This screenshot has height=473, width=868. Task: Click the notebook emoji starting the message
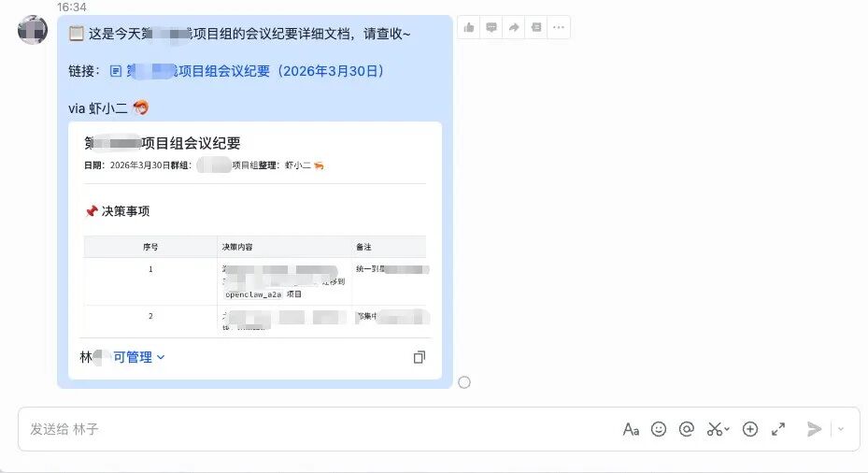(76, 34)
